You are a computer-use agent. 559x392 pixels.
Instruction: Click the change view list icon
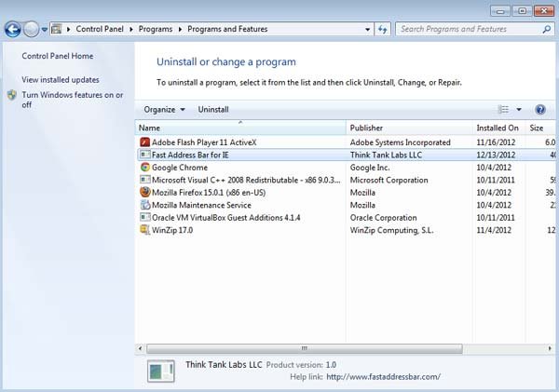tap(503, 109)
